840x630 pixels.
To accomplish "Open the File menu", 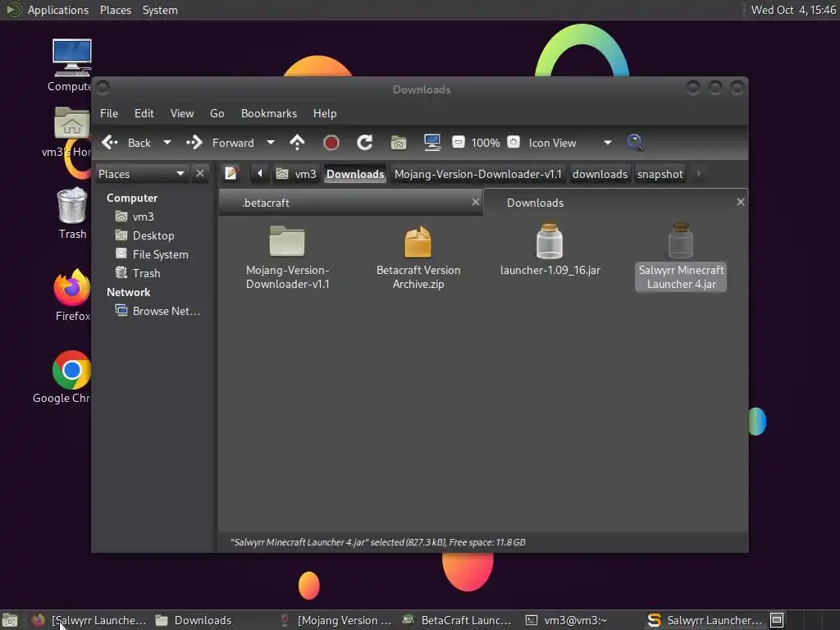I will click(109, 113).
